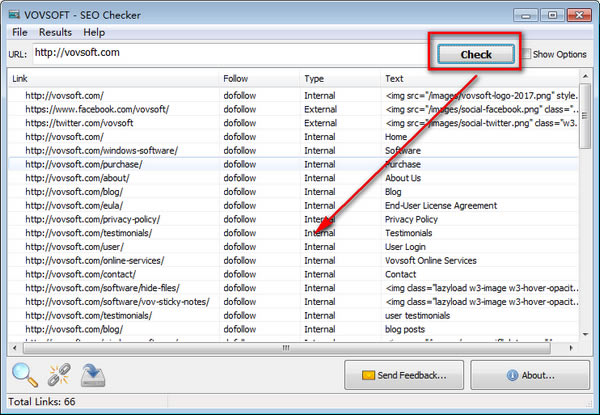The image size is (600, 415).
Task: Select the vovsoft.com/contact/ link row
Action: click(293, 275)
